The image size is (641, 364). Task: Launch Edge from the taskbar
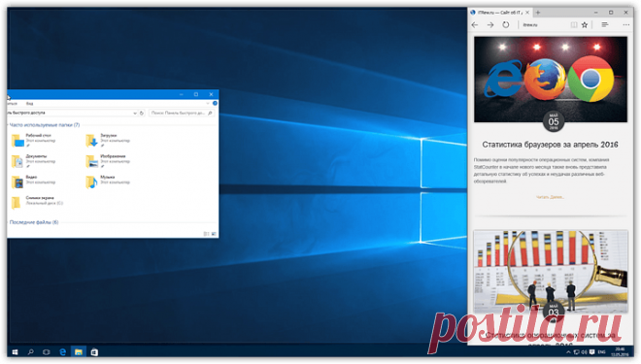62,351
